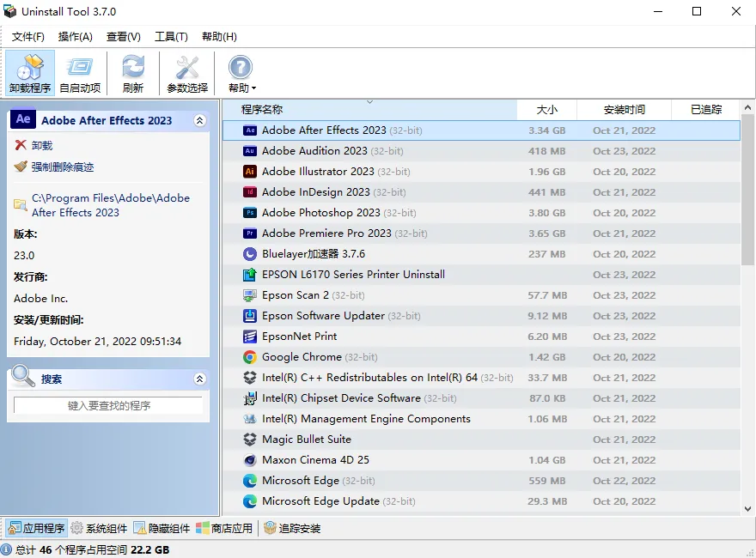Open the 查看(V) menu

(124, 37)
